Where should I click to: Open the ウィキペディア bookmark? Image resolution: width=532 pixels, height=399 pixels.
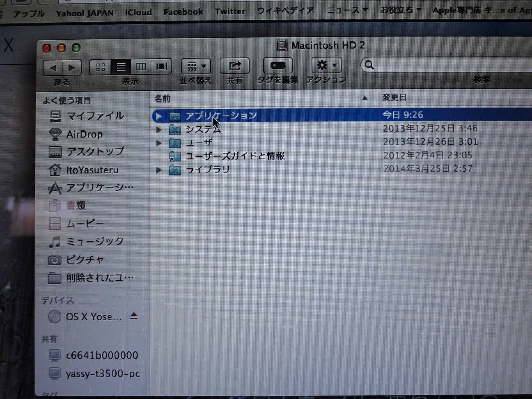(285, 11)
